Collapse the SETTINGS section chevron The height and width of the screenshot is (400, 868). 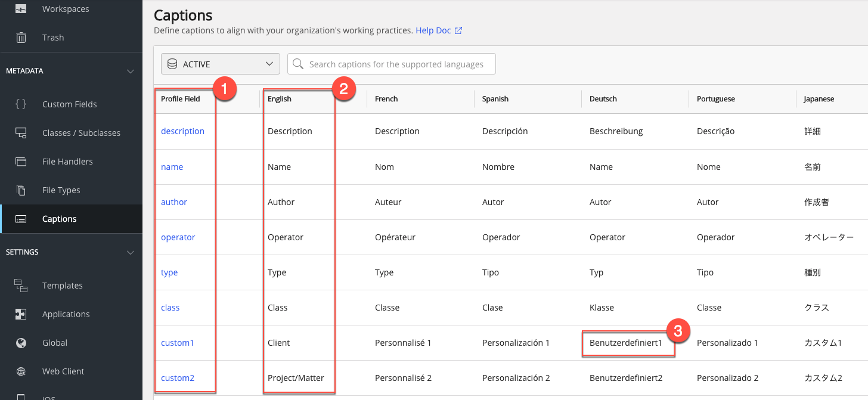131,252
